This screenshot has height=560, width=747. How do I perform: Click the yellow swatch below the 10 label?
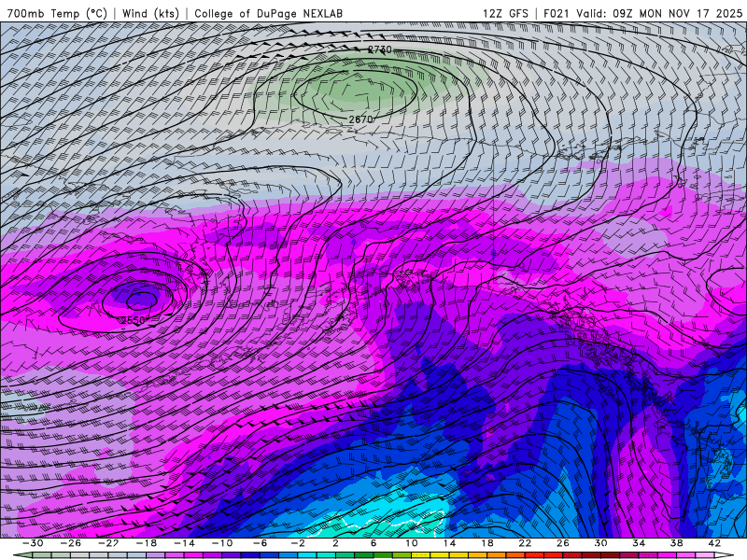(421, 555)
